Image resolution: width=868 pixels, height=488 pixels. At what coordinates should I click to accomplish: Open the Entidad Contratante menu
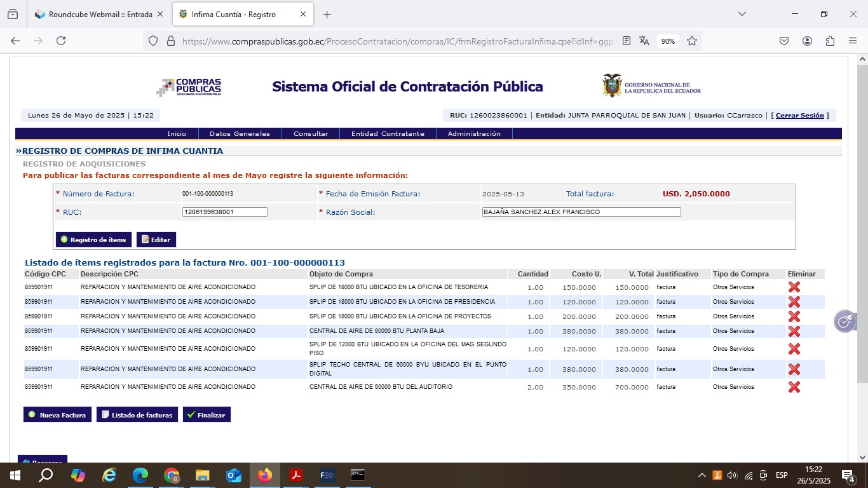(388, 134)
